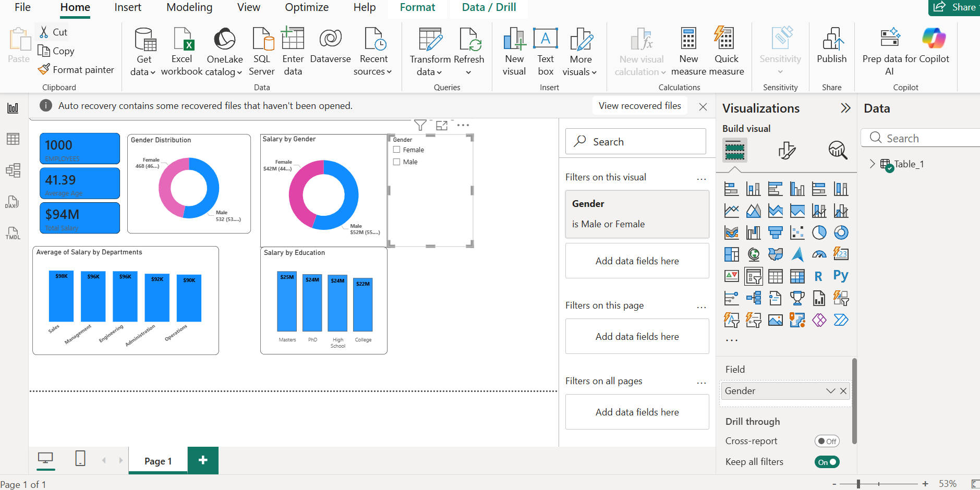Select the Treemap visualization icon
This screenshot has height=490, width=980.
point(732,254)
